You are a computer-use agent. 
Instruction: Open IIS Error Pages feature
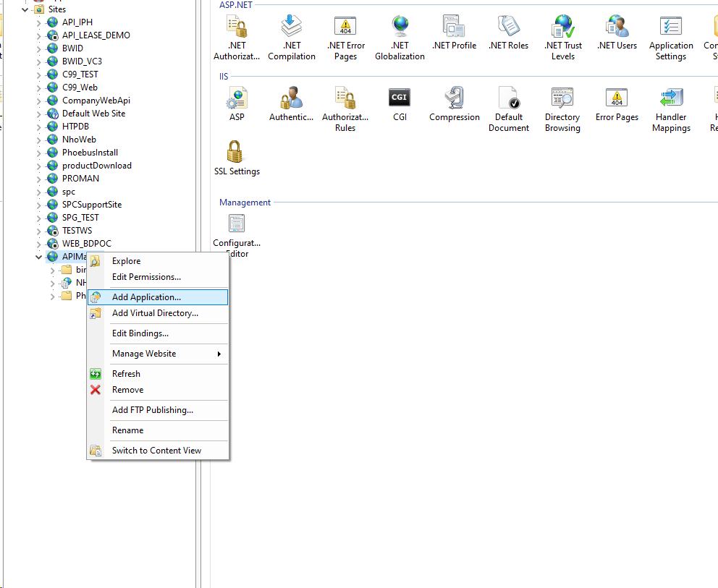click(617, 104)
